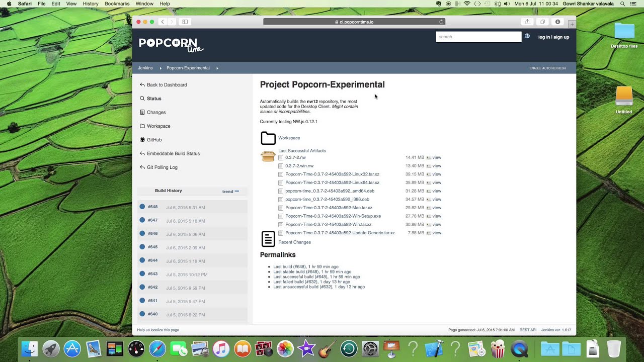
Task: Click fingerprint icon in the Mac.tar.xz row
Action: tap(429, 208)
